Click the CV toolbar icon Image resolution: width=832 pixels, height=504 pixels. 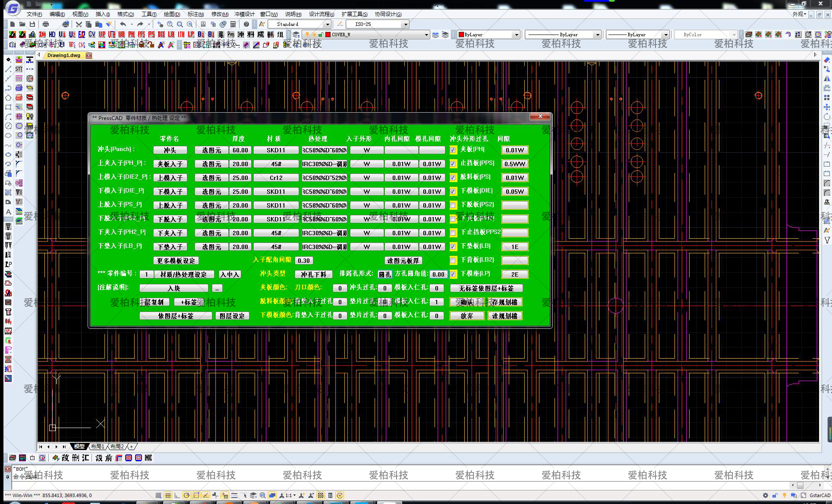[92, 35]
